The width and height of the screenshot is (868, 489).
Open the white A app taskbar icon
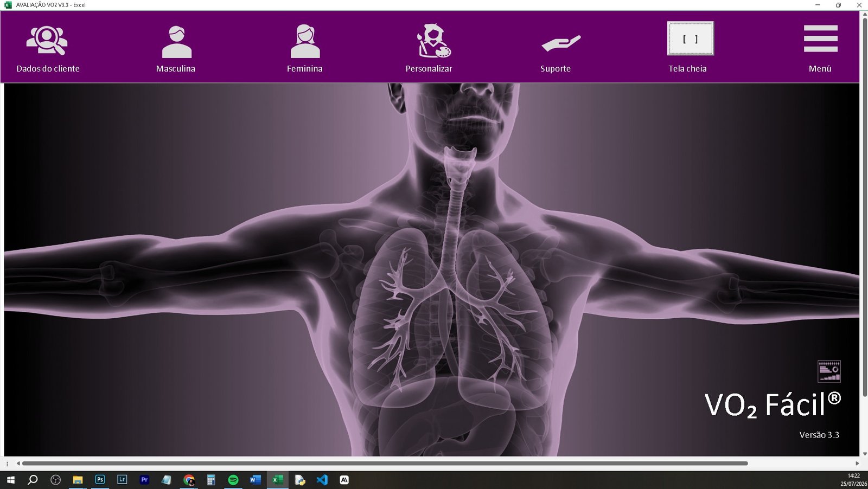[344, 480]
